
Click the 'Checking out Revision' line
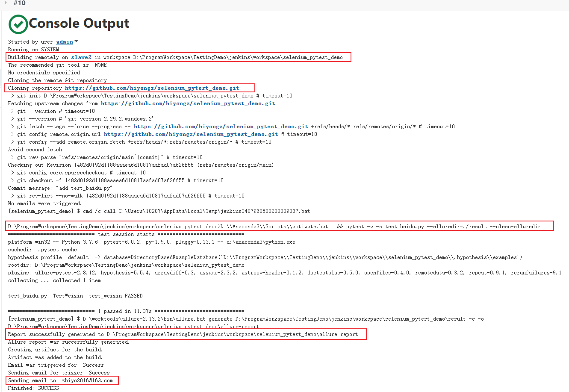[x=141, y=165]
